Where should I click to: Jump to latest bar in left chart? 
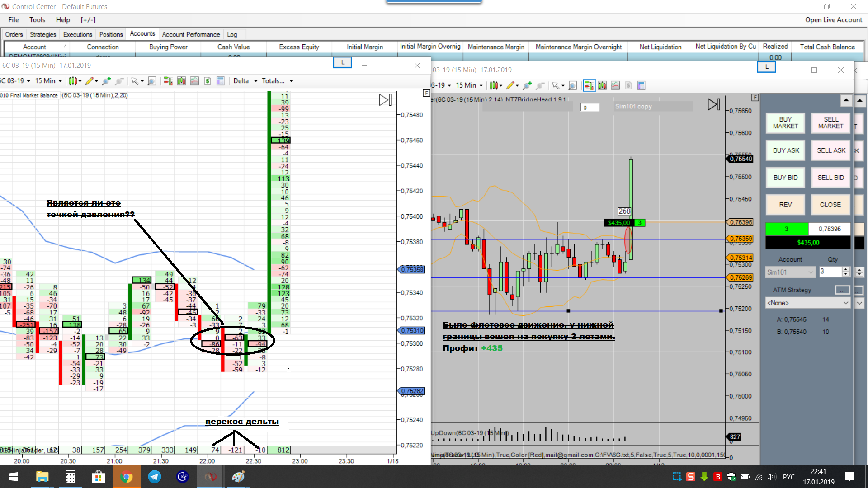pyautogui.click(x=385, y=100)
